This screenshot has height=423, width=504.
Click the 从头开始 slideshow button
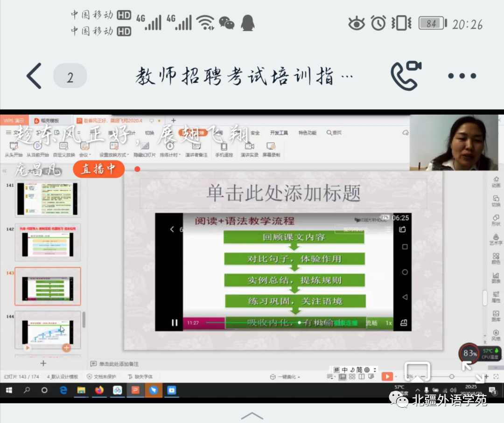pos(14,149)
